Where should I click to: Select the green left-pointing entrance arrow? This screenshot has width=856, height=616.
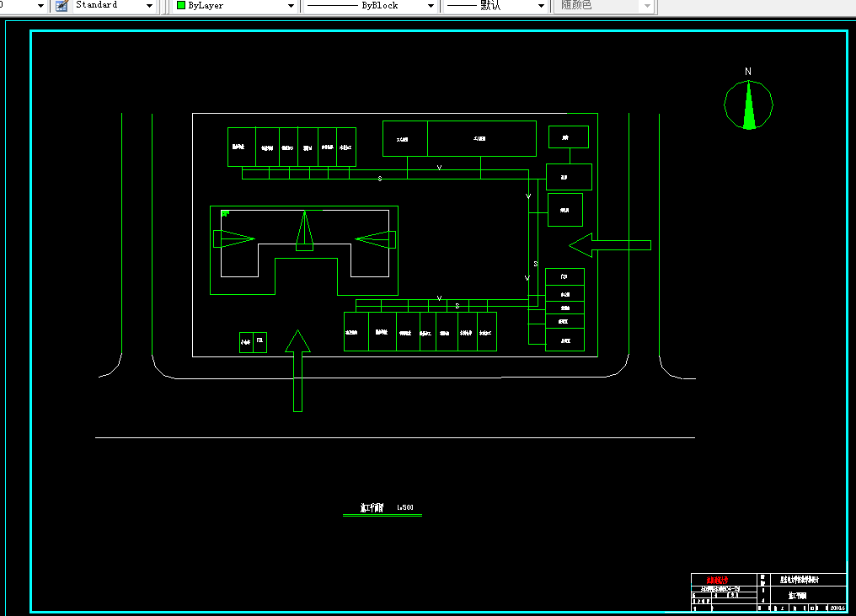[x=610, y=245]
